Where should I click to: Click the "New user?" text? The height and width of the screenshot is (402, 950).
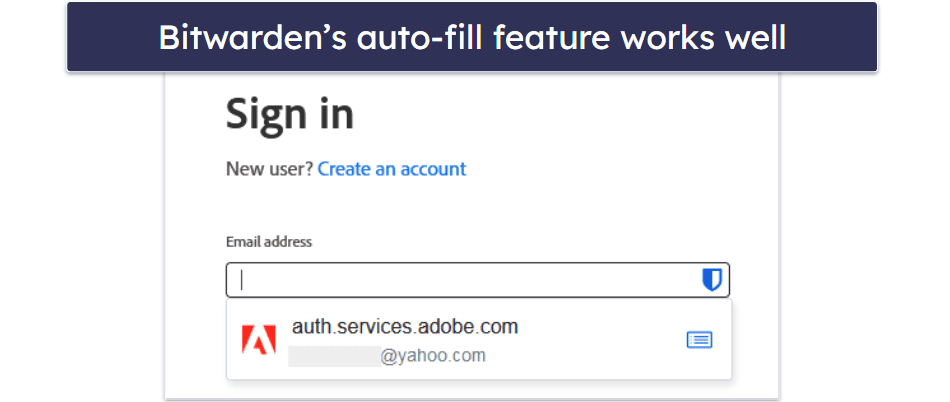pos(269,169)
